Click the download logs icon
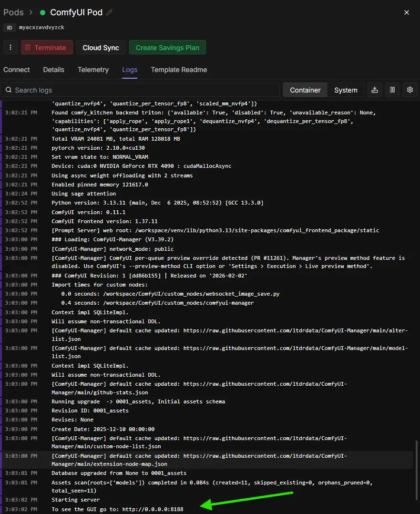Screen dimensions: 420x514 [x=375, y=90]
